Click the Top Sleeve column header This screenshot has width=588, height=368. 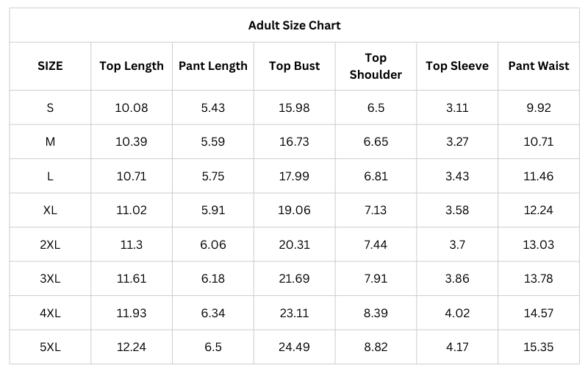(457, 66)
